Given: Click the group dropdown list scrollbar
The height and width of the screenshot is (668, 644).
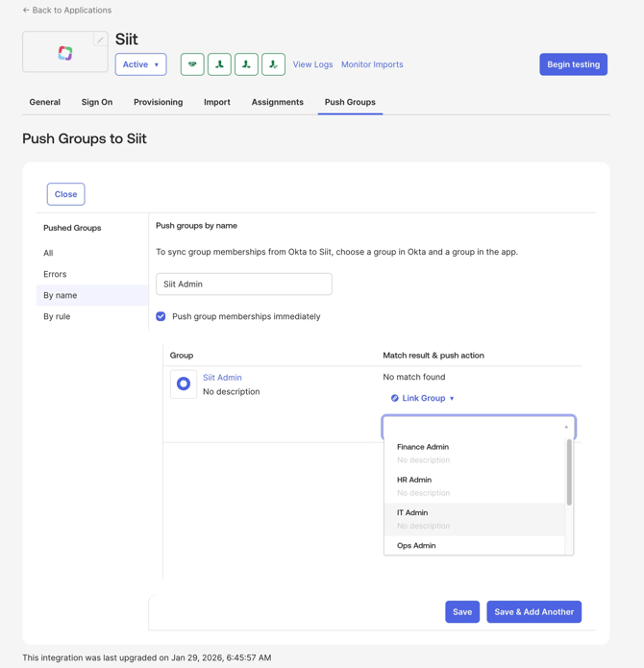Looking at the screenshot, I should (569, 473).
